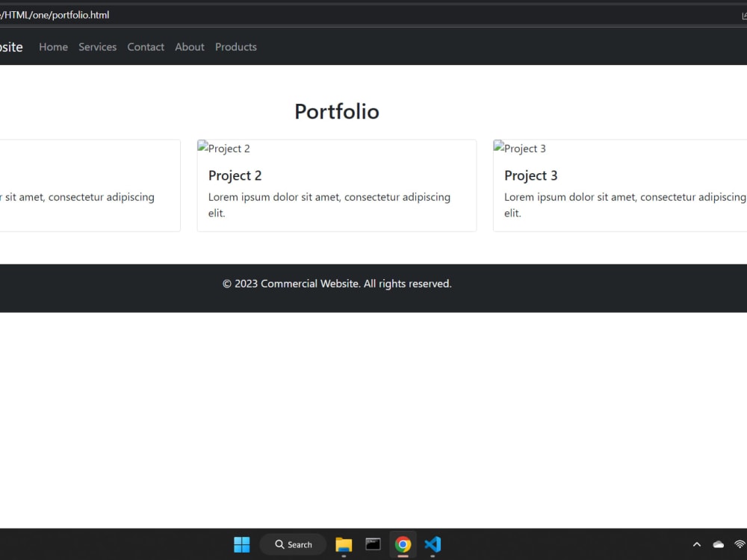Image resolution: width=747 pixels, height=560 pixels.
Task: Click the broken image icon for Project 3
Action: [x=498, y=147]
